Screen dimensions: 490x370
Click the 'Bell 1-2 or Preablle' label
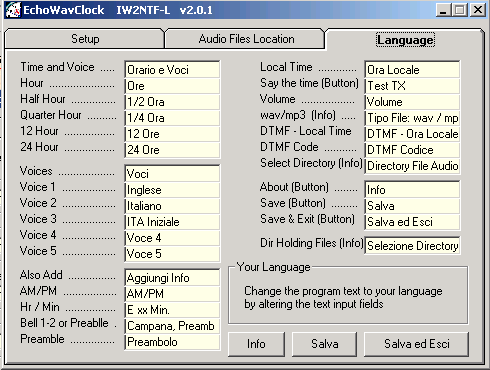(x=64, y=323)
